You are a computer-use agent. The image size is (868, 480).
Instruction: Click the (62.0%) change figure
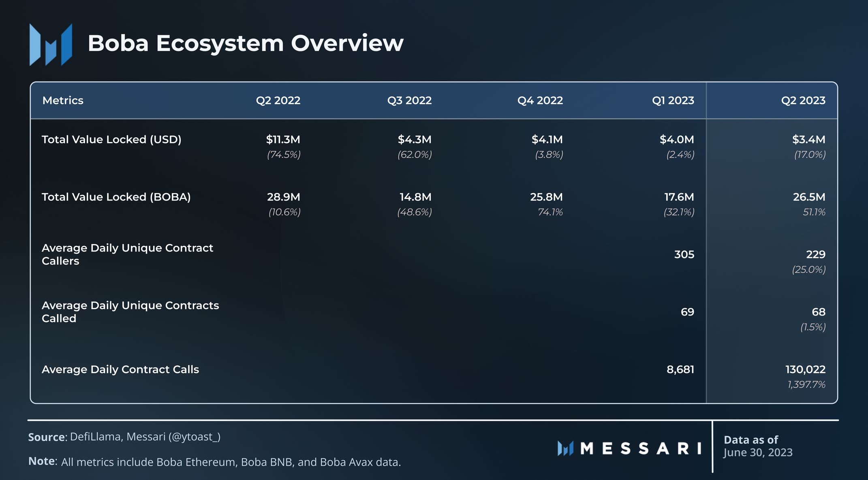click(x=415, y=155)
